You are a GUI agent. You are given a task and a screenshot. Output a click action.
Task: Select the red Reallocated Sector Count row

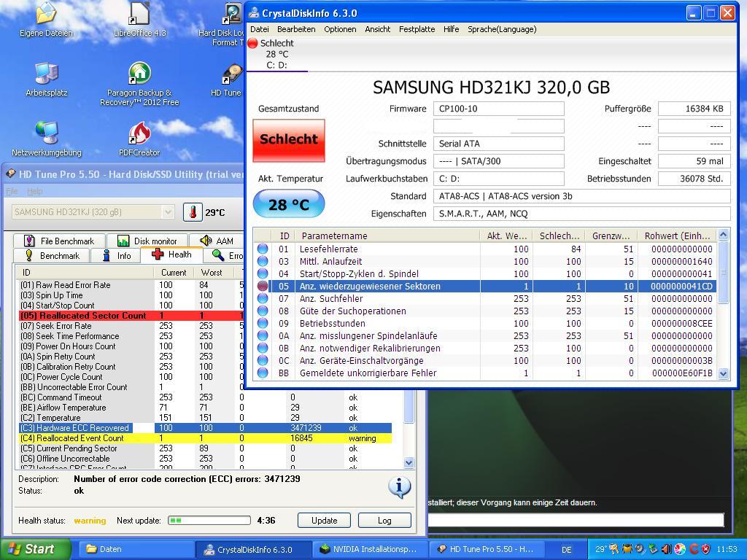131,315
